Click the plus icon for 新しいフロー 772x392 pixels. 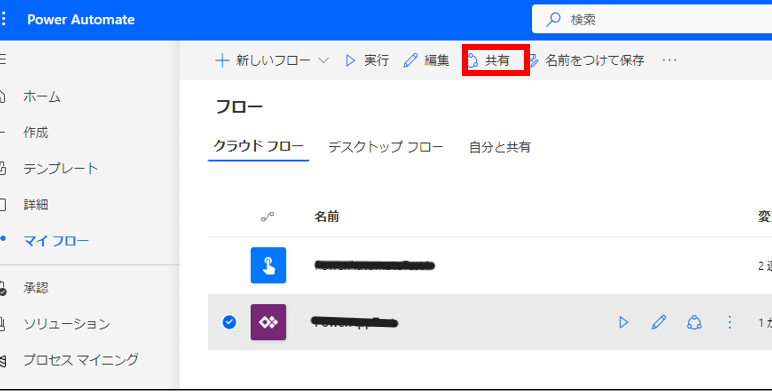coord(222,61)
